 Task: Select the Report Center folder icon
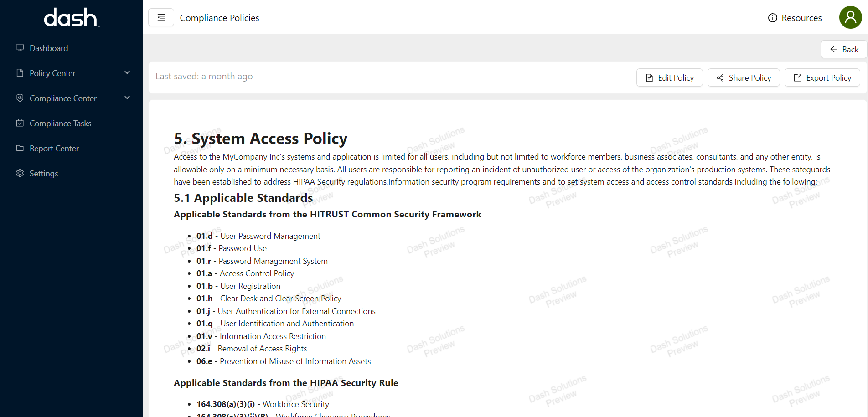(20, 148)
